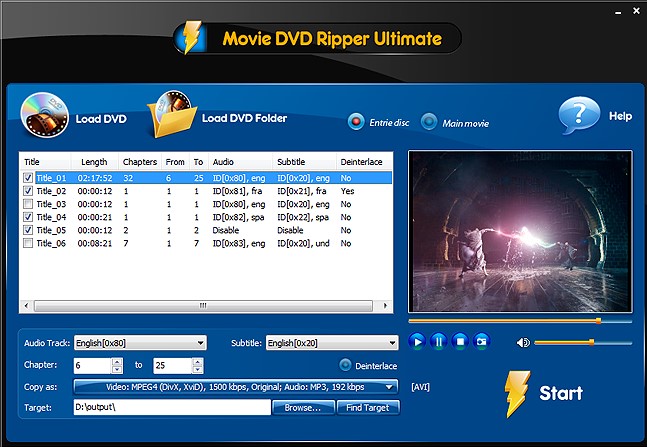Pause the preview playback
Viewport: 647px width, 447px height.
click(439, 342)
